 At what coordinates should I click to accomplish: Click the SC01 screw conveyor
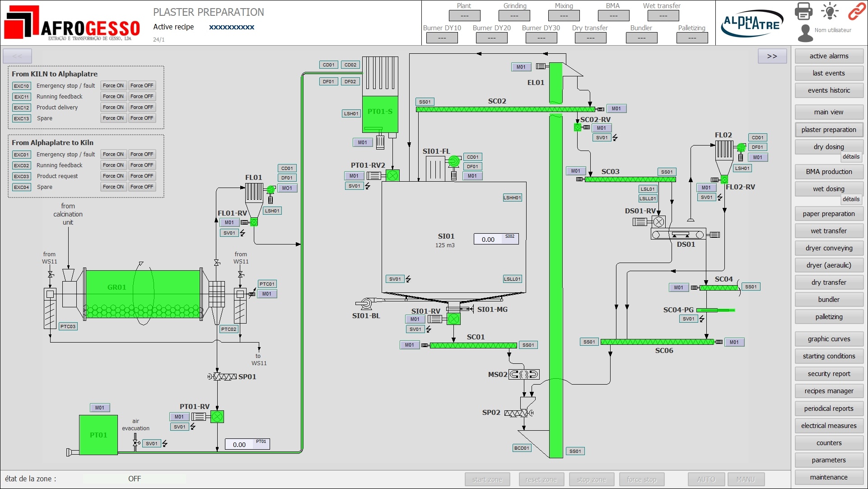[x=473, y=346]
